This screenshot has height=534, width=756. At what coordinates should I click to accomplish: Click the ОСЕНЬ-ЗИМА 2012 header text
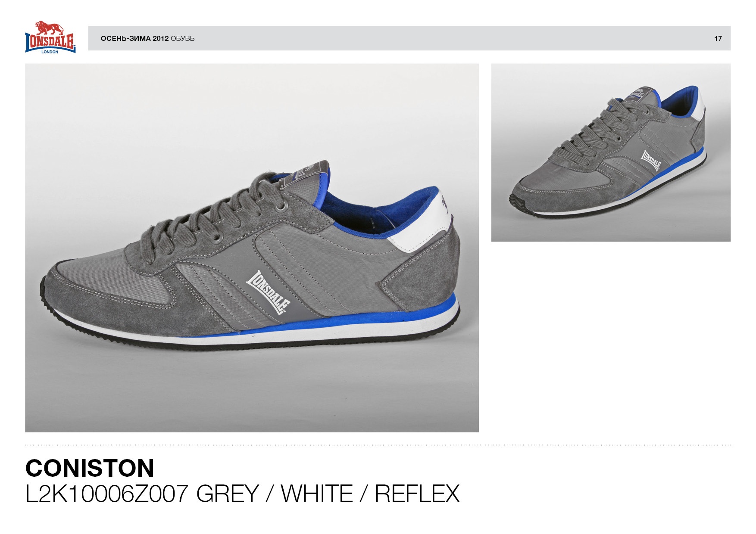coord(134,38)
